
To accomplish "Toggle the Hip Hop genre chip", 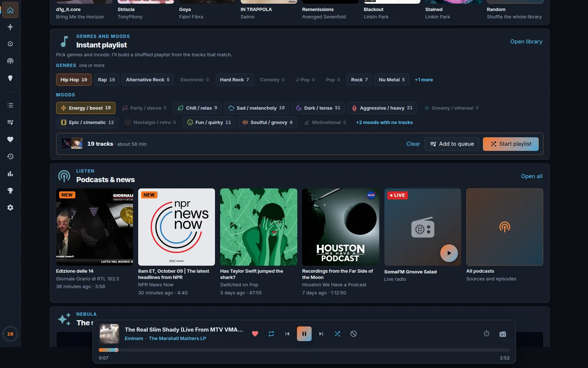I will (x=74, y=79).
